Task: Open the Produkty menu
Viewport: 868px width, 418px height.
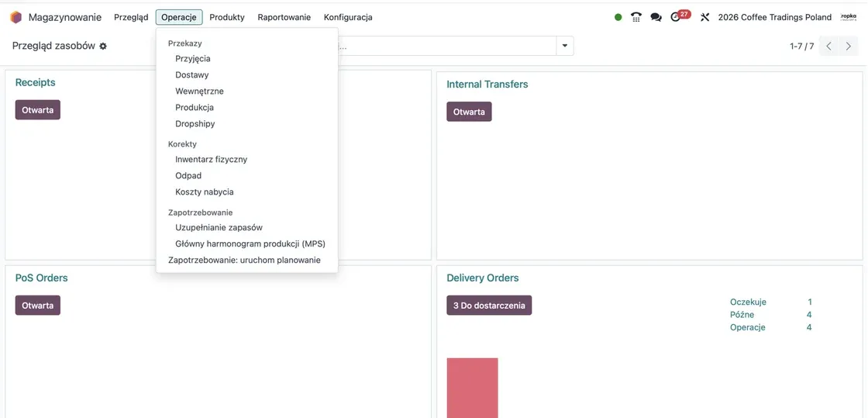Action: [x=227, y=17]
